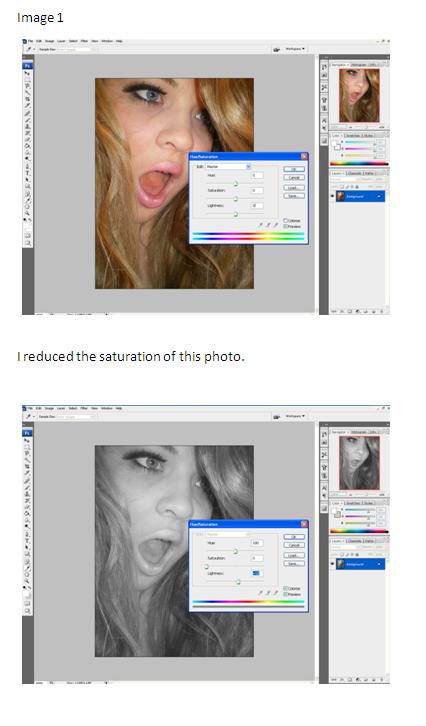The height and width of the screenshot is (726, 426).
Task: Click the Ps logo atop the color screenshot's toolbar
Action: click(28, 66)
